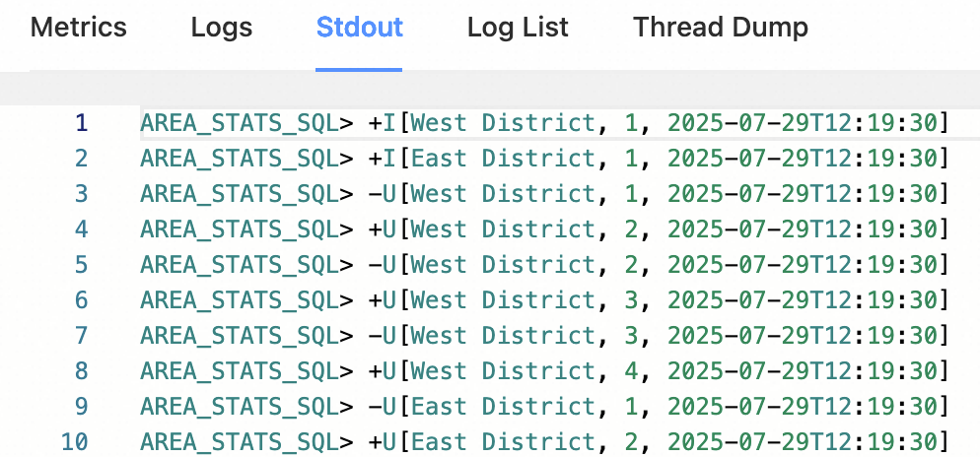Image resolution: width=980 pixels, height=457 pixels.
Task: Click line number 5 in the gutter
Action: tap(81, 265)
